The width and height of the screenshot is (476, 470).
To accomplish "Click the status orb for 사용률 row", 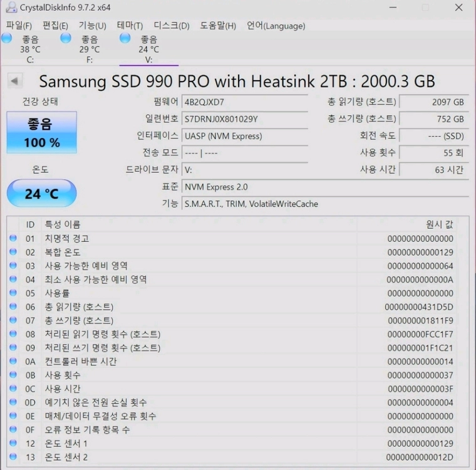I will point(13,293).
